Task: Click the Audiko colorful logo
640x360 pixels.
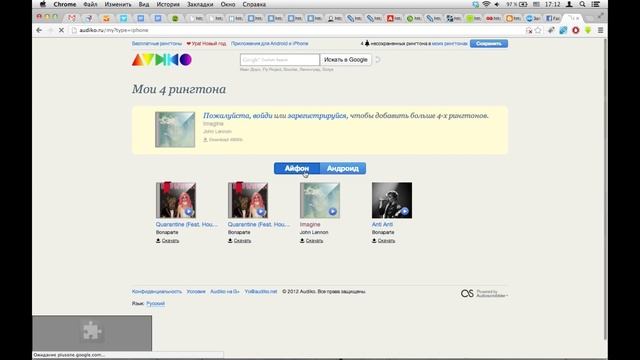Action: [162, 60]
